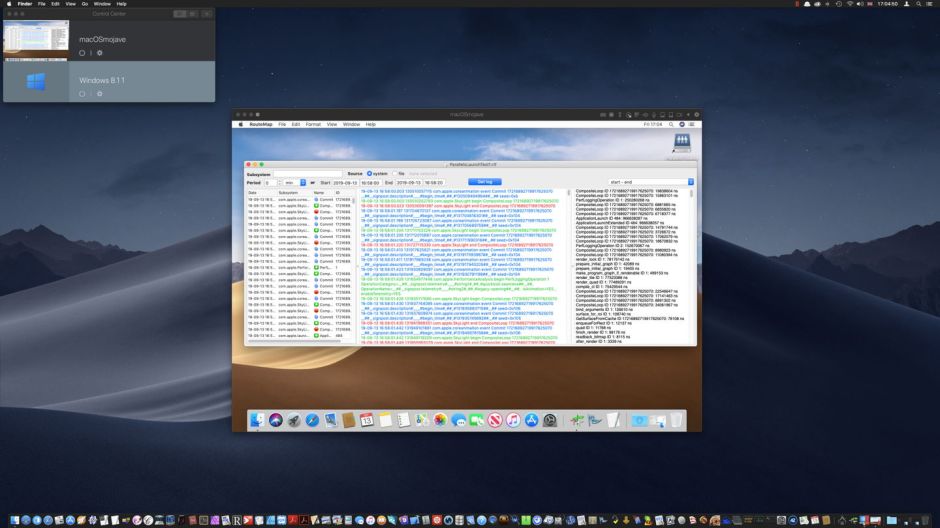Open the Format menu in guest menu bar
Image resolution: width=940 pixels, height=528 pixels.
(313, 124)
